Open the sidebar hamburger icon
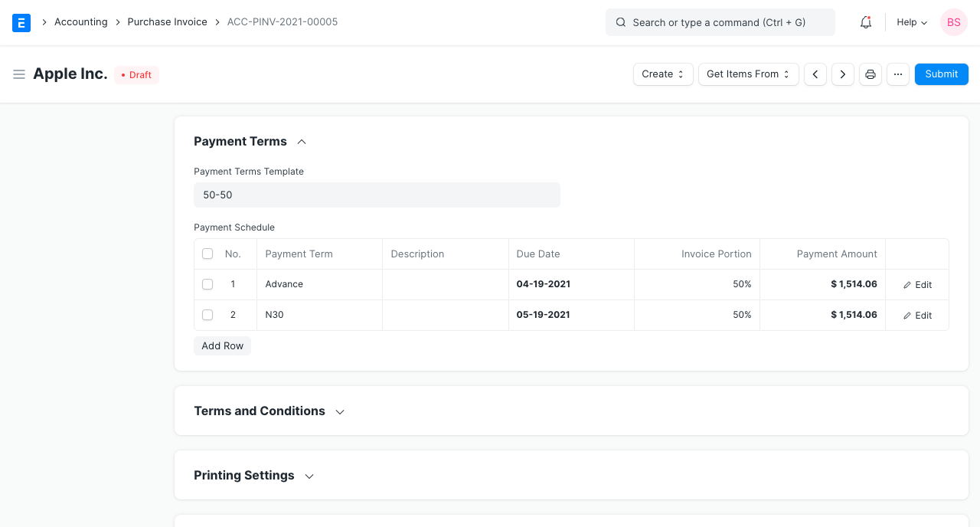 pos(19,74)
